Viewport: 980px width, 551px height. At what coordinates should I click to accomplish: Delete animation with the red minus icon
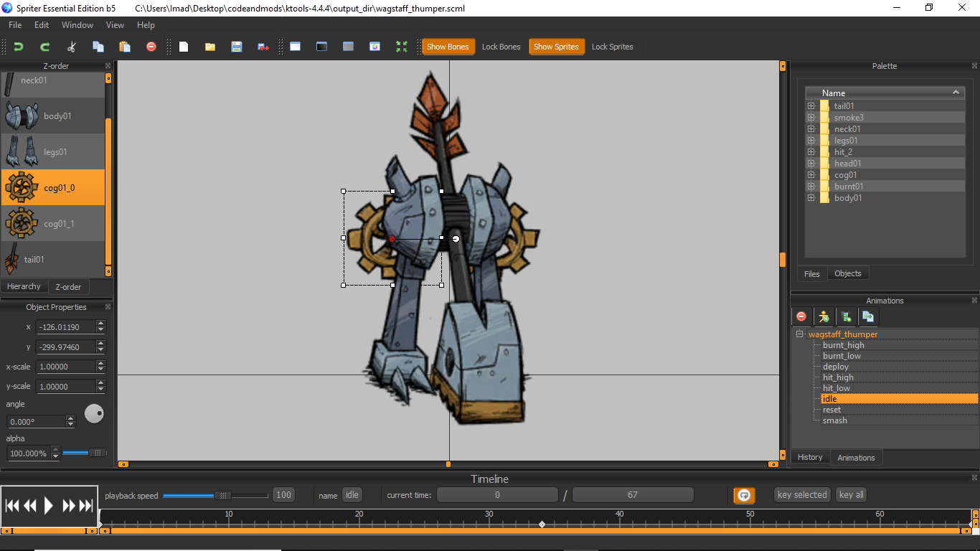801,316
